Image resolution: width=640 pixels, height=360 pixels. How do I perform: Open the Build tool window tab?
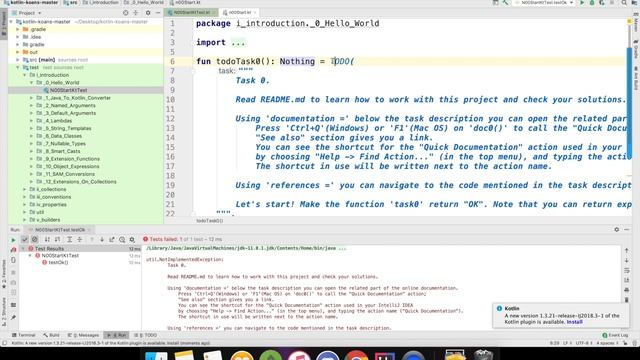pos(51,335)
